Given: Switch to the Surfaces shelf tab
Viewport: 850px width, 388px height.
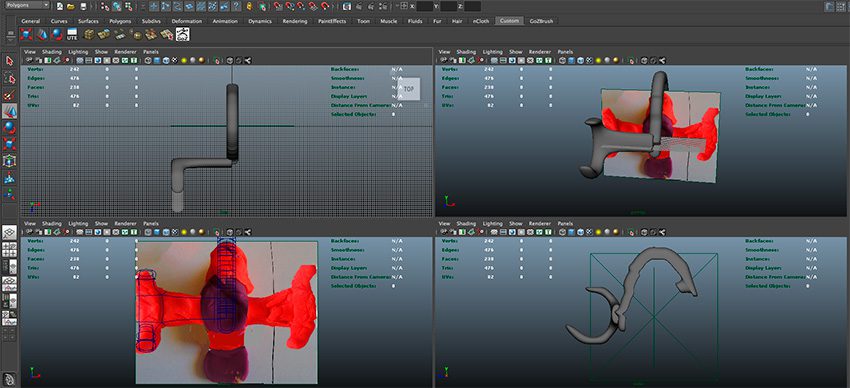Looking at the screenshot, I should tap(88, 21).
